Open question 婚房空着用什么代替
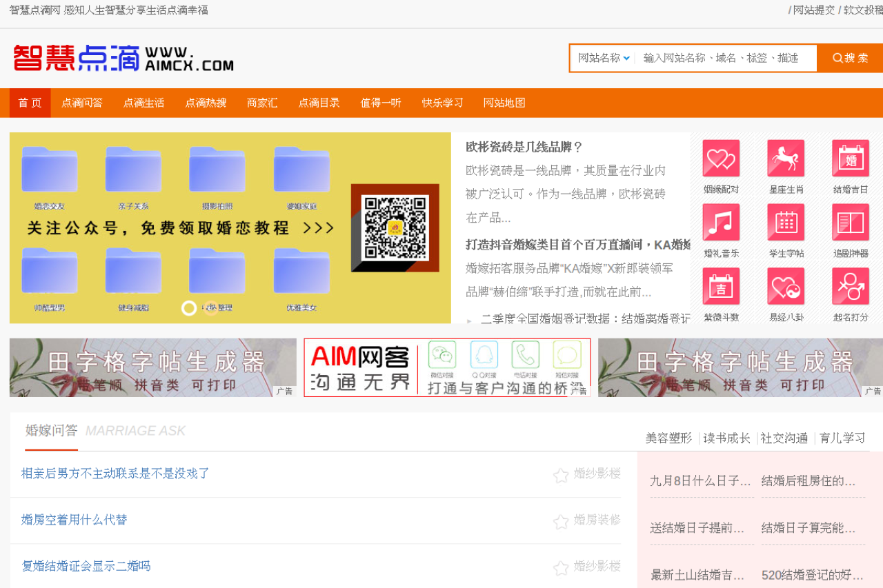883x588 pixels. 75,520
